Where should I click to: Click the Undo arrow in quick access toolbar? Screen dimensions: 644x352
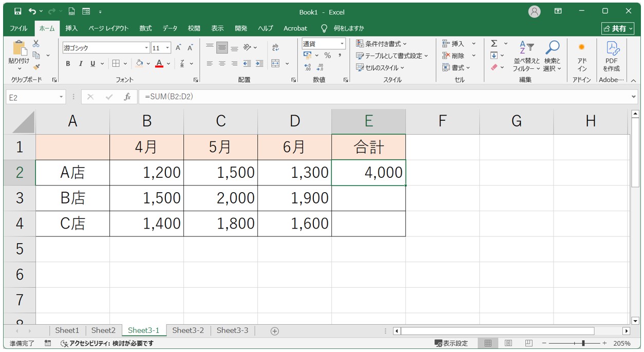click(x=32, y=11)
